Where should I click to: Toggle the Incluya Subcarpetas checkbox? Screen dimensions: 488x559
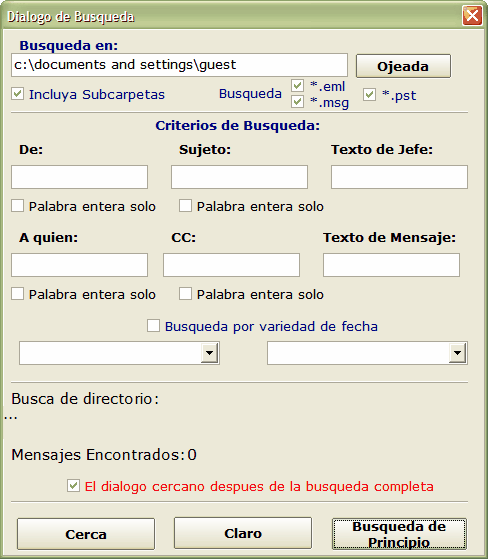pyautogui.click(x=17, y=94)
